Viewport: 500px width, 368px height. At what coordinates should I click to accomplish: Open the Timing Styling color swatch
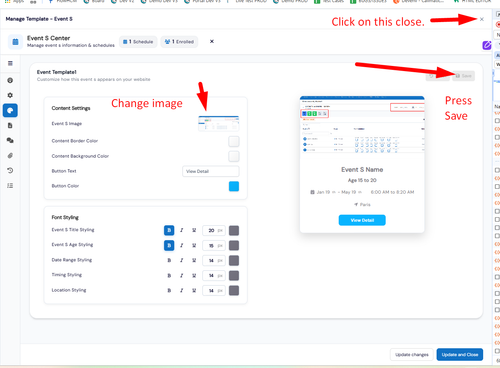pos(234,276)
